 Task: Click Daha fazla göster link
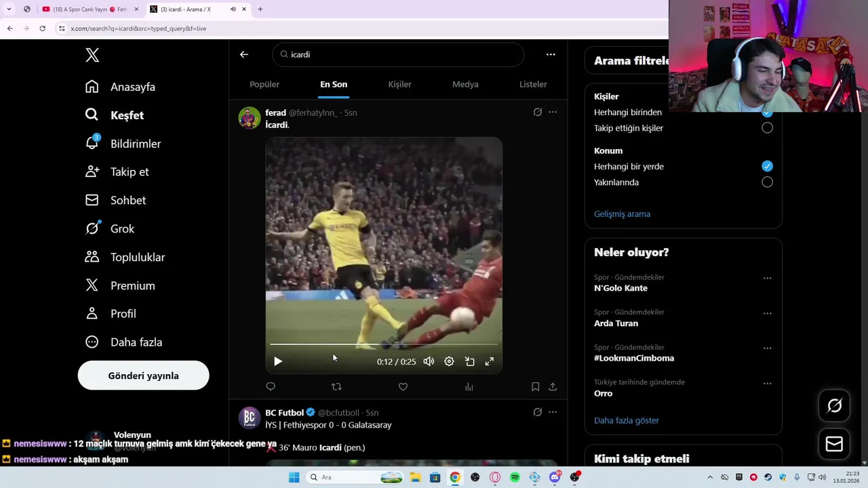coord(627,420)
